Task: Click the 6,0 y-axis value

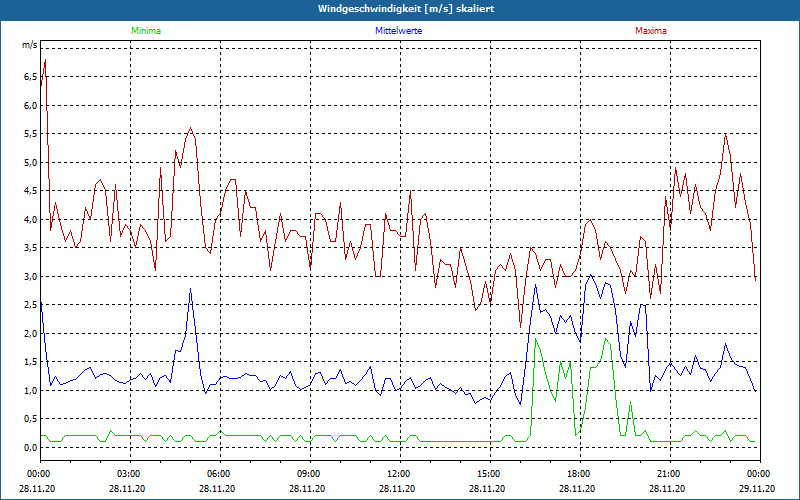Action: (x=30, y=105)
